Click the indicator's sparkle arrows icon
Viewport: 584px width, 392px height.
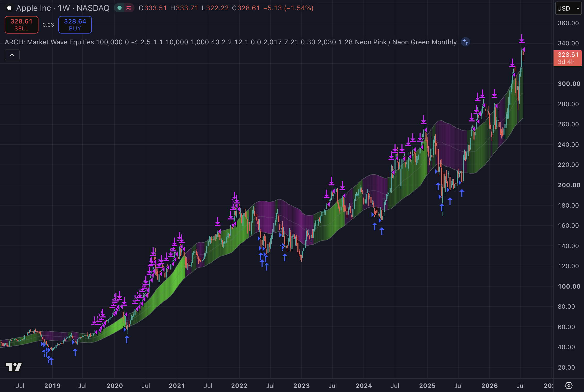[465, 42]
